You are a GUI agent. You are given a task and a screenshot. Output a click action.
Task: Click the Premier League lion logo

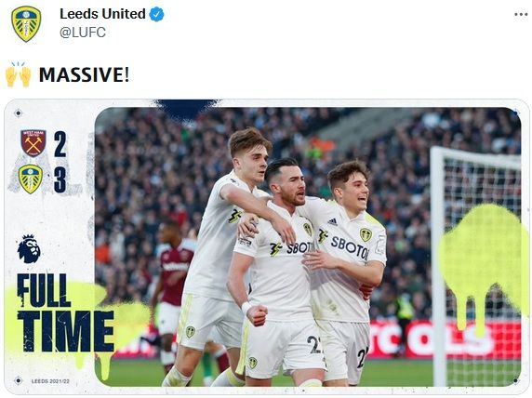pyautogui.click(x=29, y=249)
